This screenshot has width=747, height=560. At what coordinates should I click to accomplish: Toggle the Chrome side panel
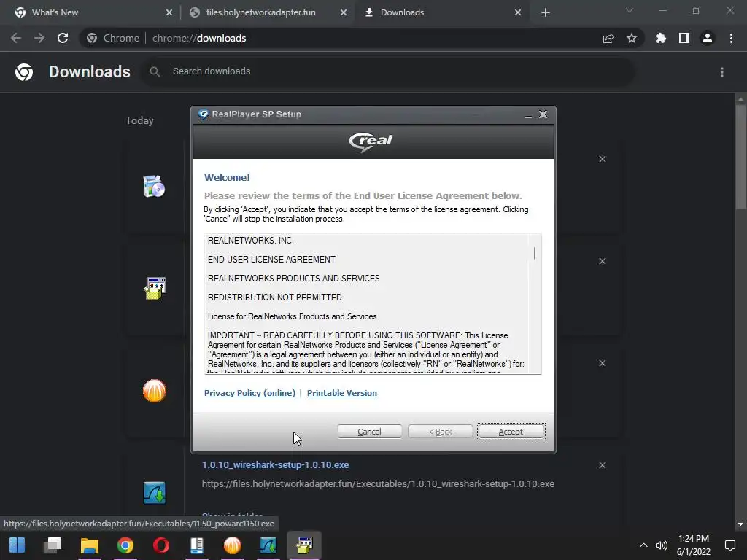point(684,38)
